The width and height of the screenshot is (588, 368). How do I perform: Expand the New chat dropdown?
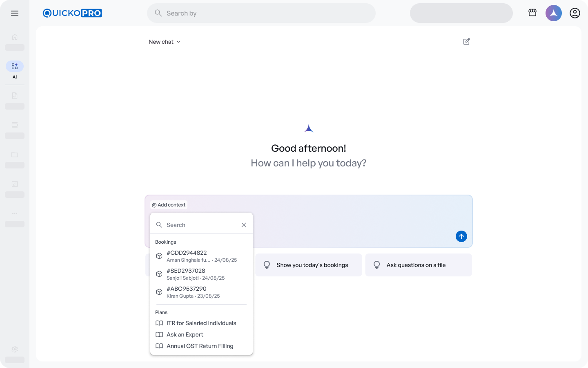(x=165, y=42)
